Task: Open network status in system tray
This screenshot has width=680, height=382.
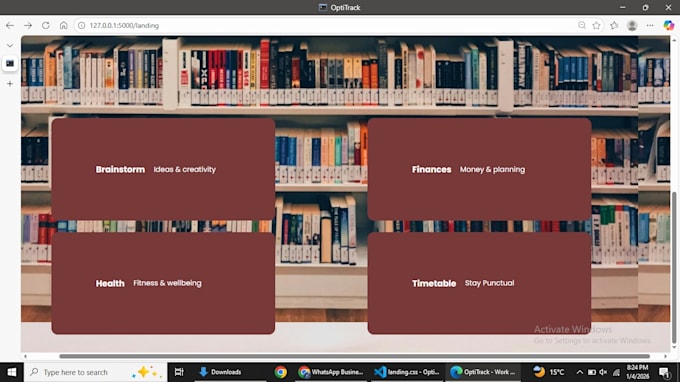Action: 616,372
